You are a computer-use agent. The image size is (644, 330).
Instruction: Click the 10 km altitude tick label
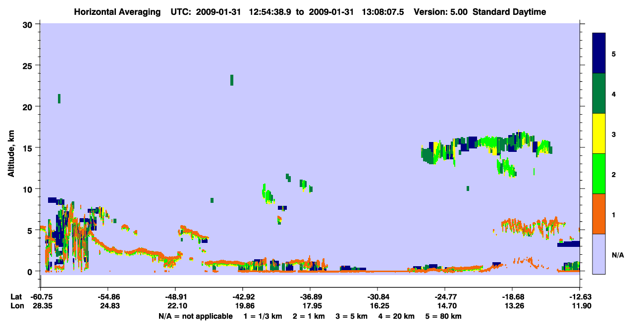[x=29, y=189]
